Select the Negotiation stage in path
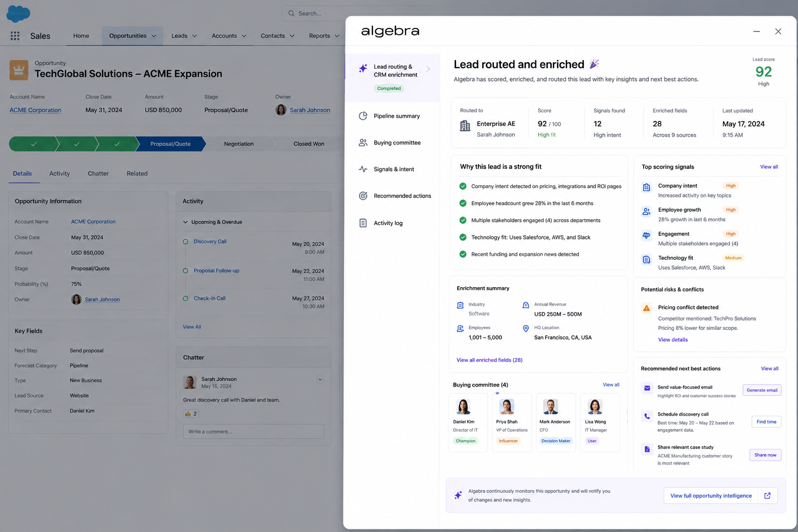 tap(239, 144)
